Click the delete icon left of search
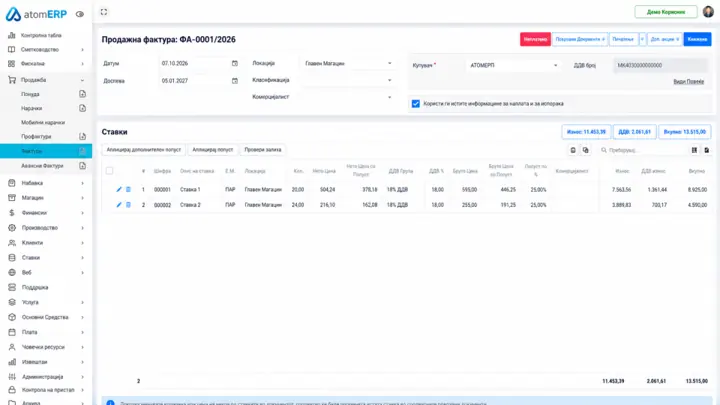The height and width of the screenshot is (405, 720). point(573,150)
